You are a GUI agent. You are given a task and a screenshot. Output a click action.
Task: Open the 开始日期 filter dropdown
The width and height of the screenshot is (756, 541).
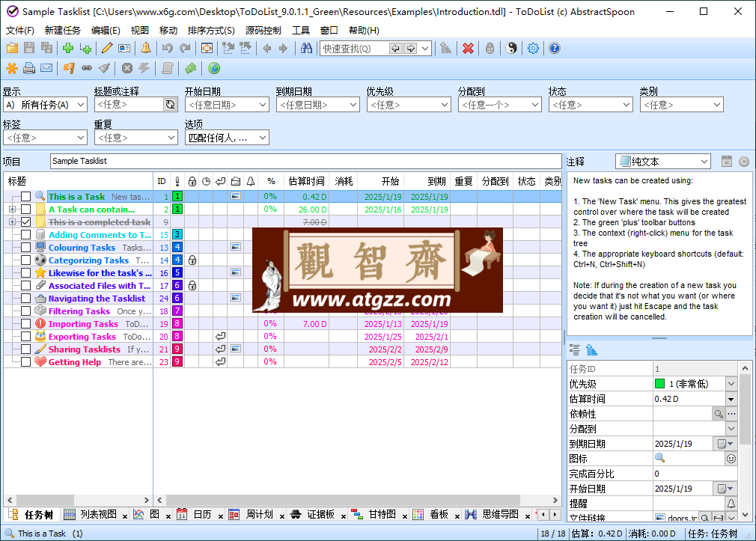point(227,105)
